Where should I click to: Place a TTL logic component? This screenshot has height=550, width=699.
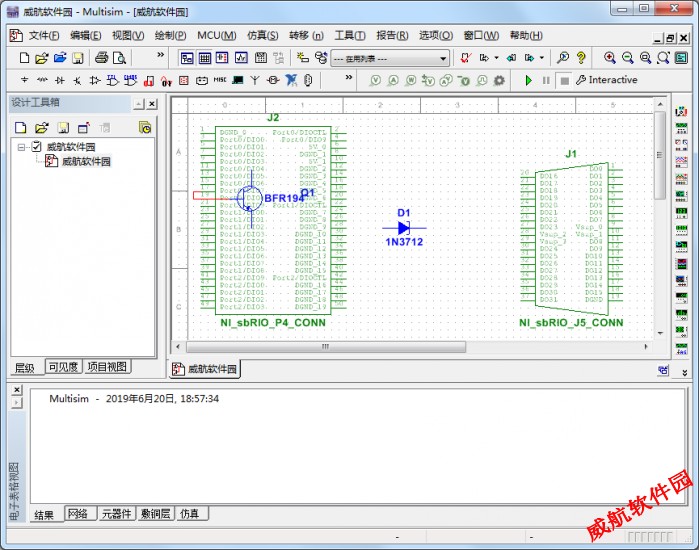point(112,80)
